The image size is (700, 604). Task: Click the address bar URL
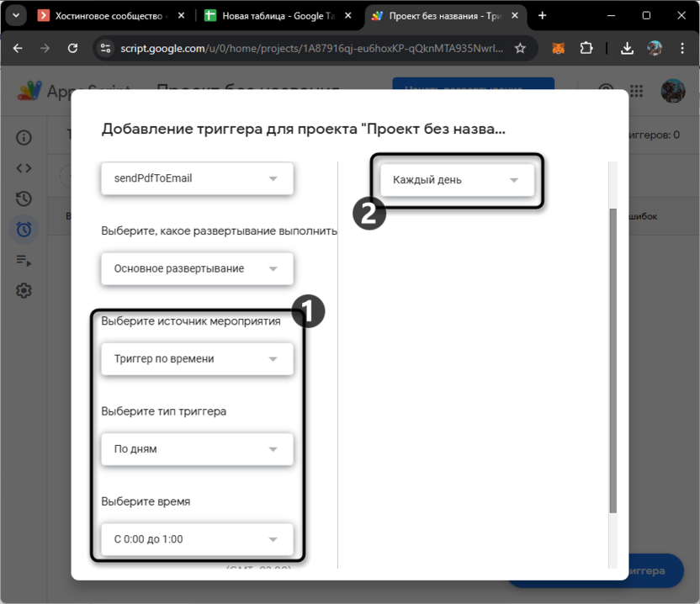point(311,48)
